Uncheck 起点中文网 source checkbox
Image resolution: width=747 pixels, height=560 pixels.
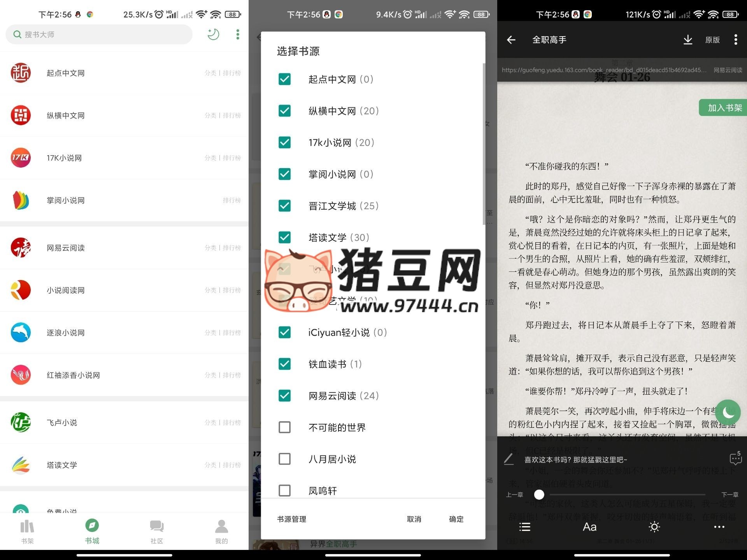[285, 79]
